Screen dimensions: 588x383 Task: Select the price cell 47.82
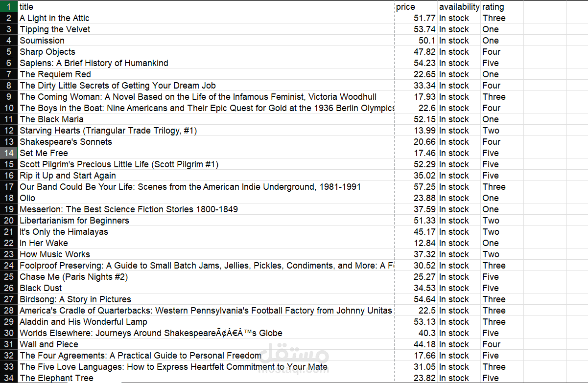coord(416,52)
